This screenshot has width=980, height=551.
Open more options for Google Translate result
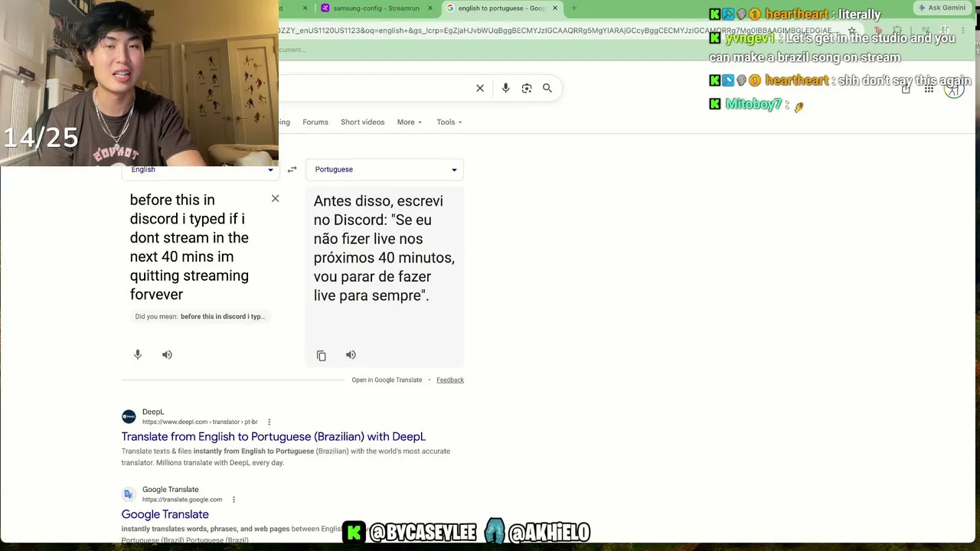click(x=234, y=500)
